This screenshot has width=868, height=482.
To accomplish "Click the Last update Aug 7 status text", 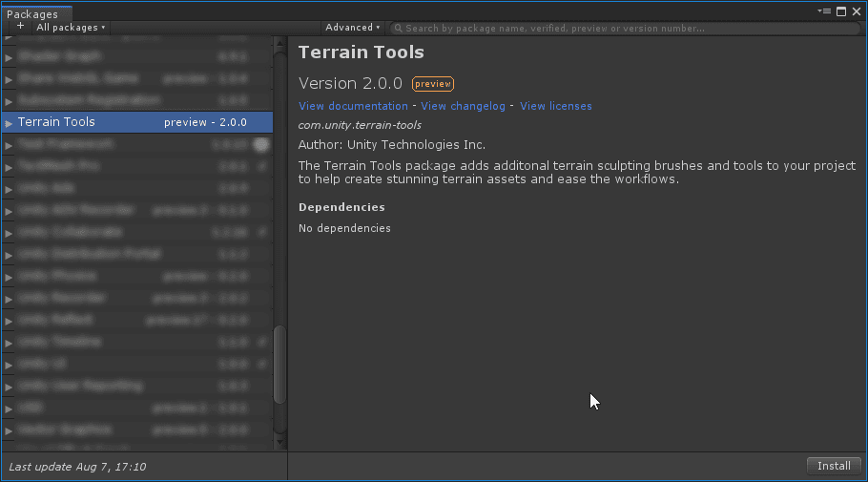I will click(x=77, y=467).
